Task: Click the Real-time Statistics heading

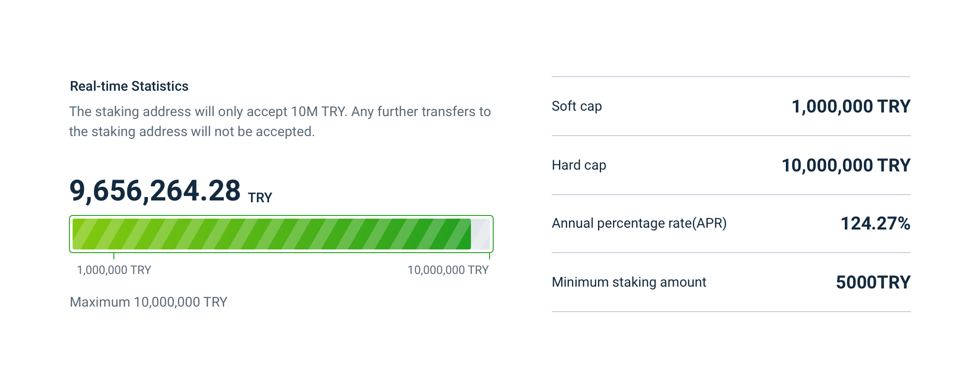Action: point(129,86)
